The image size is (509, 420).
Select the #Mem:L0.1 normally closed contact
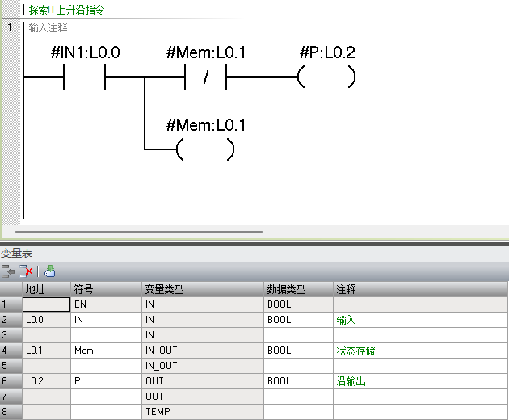pyautogui.click(x=206, y=78)
